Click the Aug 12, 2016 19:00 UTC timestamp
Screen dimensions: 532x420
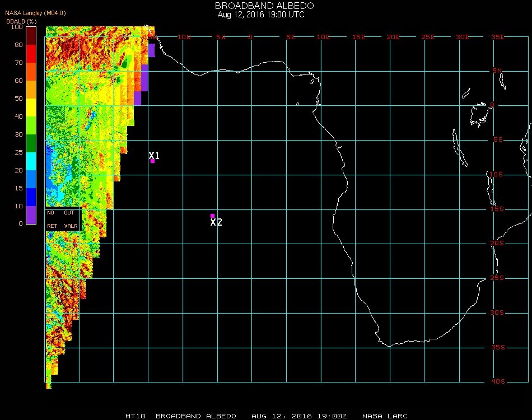[x=261, y=15]
